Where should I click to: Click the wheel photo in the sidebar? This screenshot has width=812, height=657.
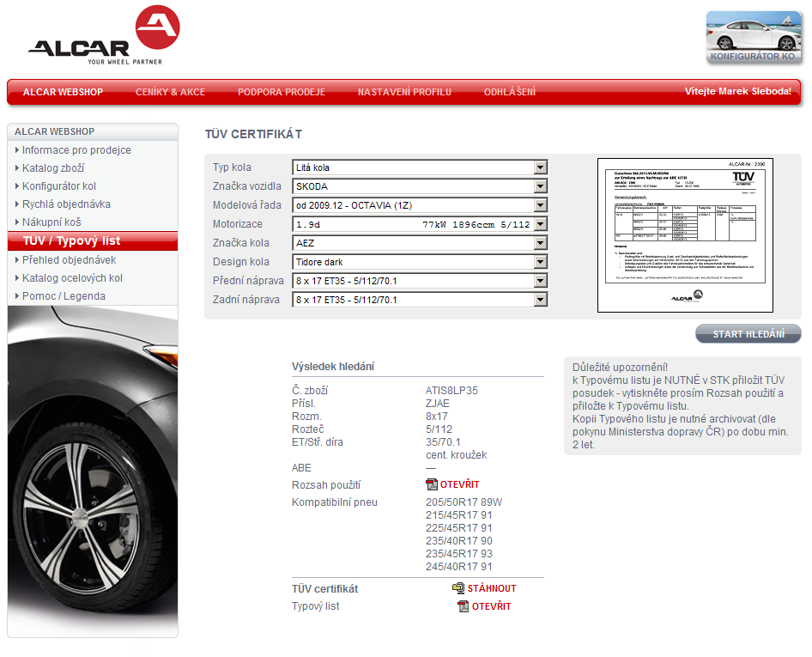[93, 471]
